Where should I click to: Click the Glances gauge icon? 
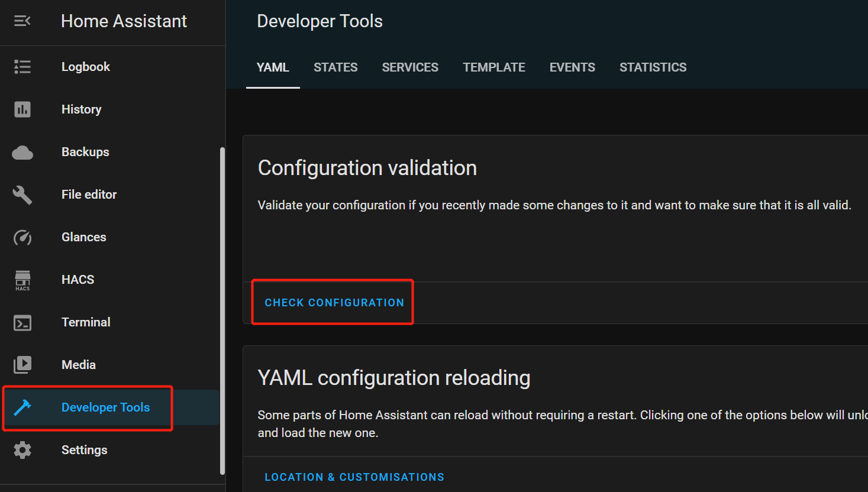tap(22, 237)
